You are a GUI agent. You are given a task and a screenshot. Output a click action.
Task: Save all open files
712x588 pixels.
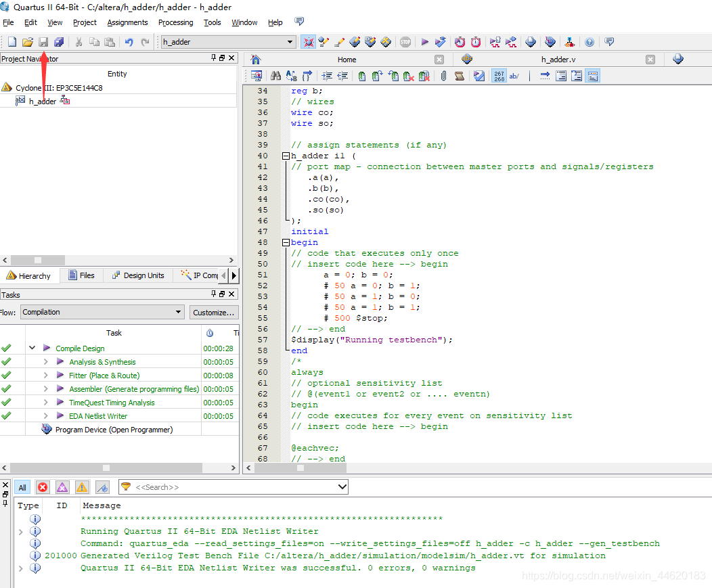[59, 42]
